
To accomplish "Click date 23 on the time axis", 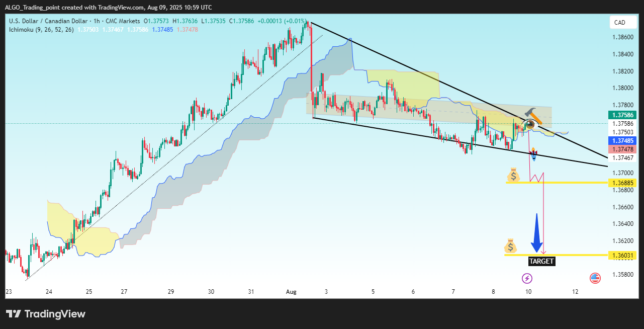I will click(x=9, y=292).
